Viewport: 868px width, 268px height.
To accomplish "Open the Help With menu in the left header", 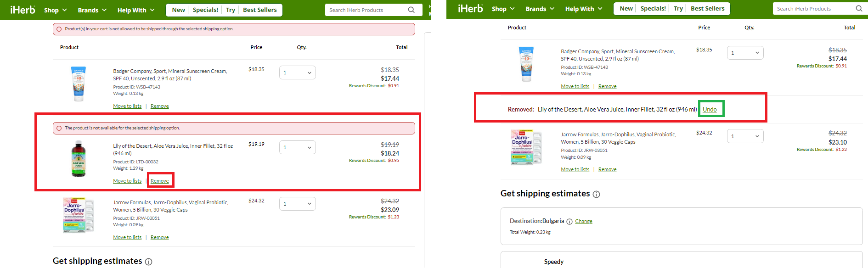I will coord(135,10).
